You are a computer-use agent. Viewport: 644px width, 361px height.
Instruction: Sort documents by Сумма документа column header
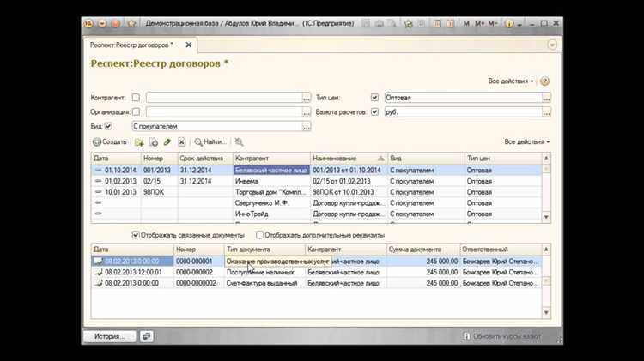(422, 250)
